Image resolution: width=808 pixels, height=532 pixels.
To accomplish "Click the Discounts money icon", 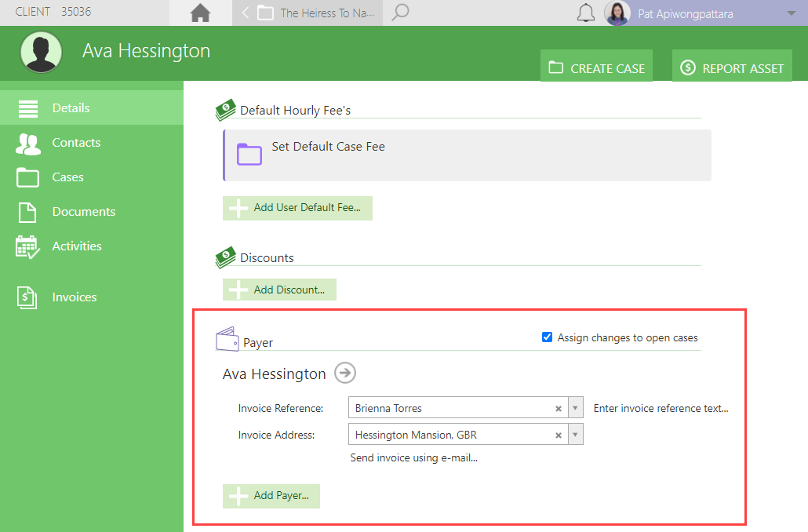I will coord(225,257).
